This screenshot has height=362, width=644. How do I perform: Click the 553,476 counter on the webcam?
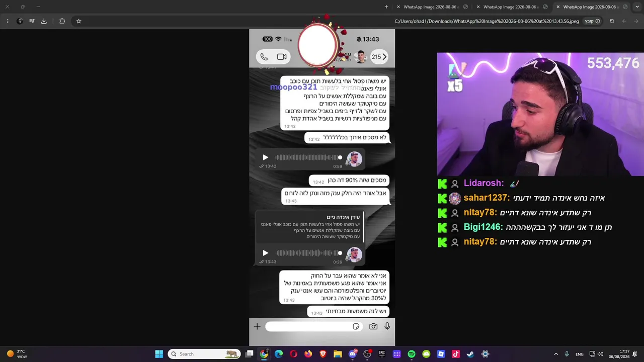point(613,63)
